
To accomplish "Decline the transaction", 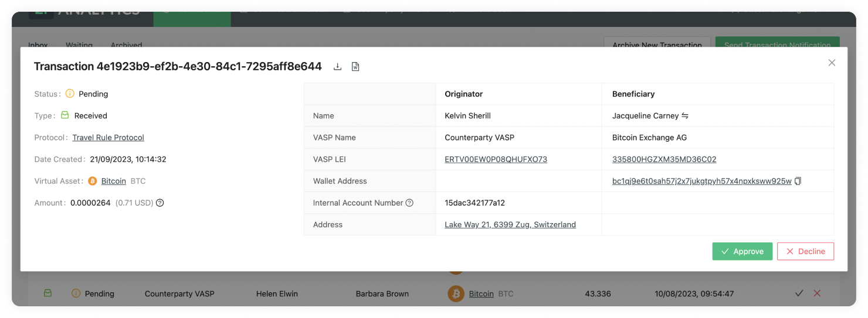I will click(805, 251).
